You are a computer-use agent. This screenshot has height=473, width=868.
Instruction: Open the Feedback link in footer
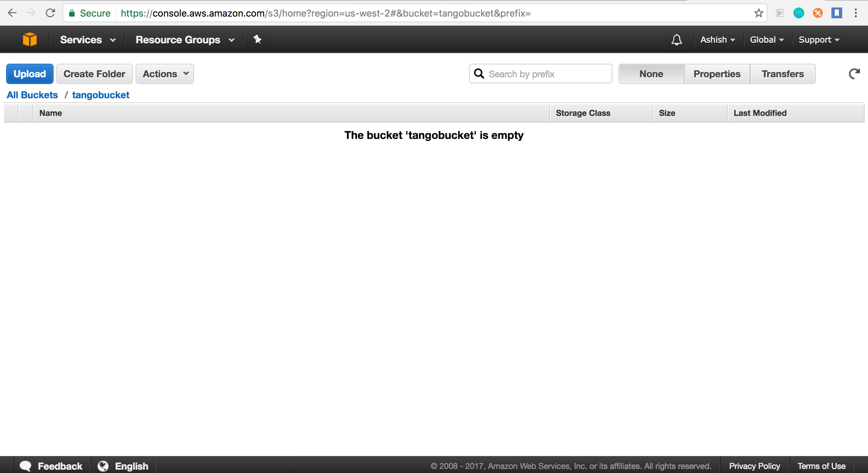[60, 466]
